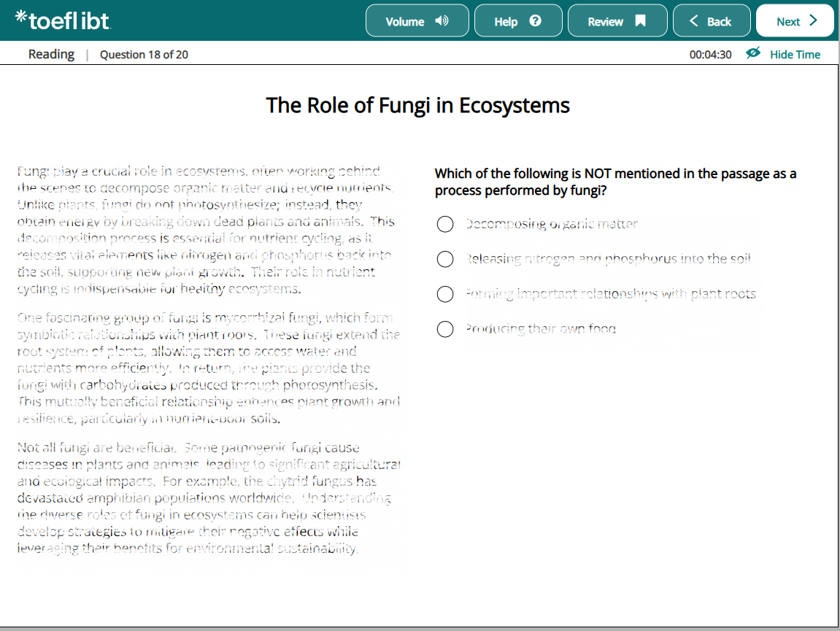Click the paragraph beginning 'One fascinating group of fungi'

208,368
